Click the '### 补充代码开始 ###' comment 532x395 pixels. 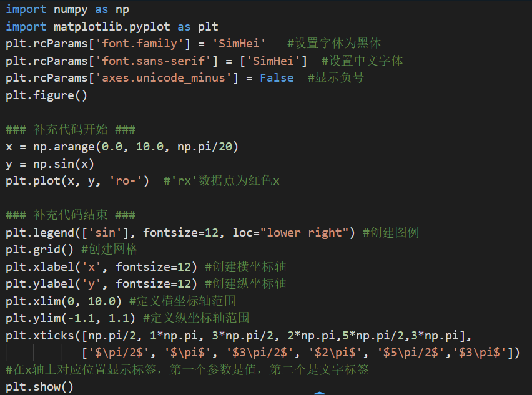coord(71,129)
